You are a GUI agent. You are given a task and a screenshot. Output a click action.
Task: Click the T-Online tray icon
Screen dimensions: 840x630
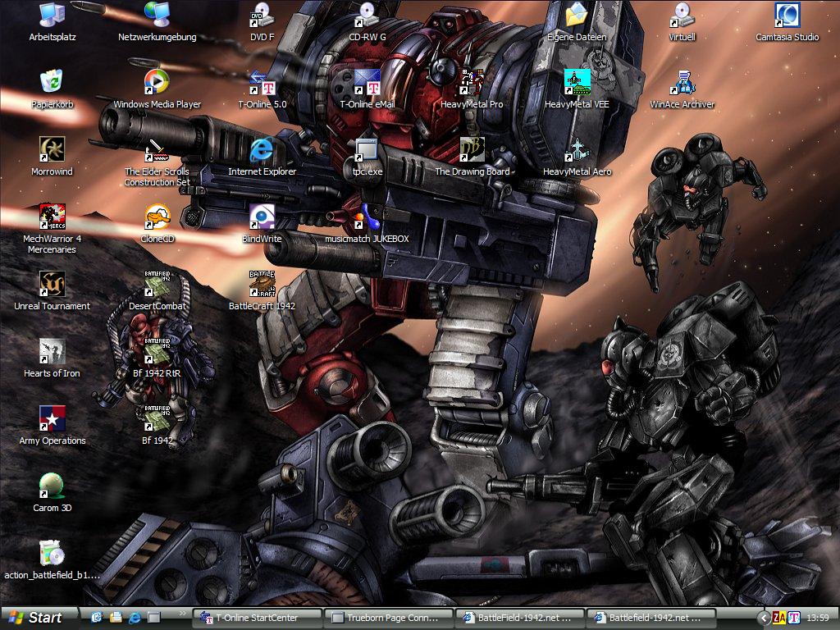(x=794, y=619)
